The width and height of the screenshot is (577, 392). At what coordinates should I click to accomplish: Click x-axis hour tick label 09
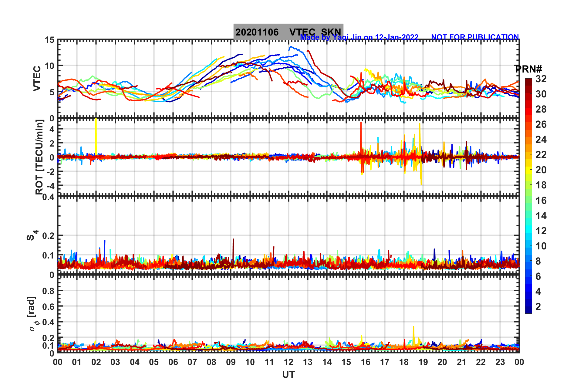231,362
